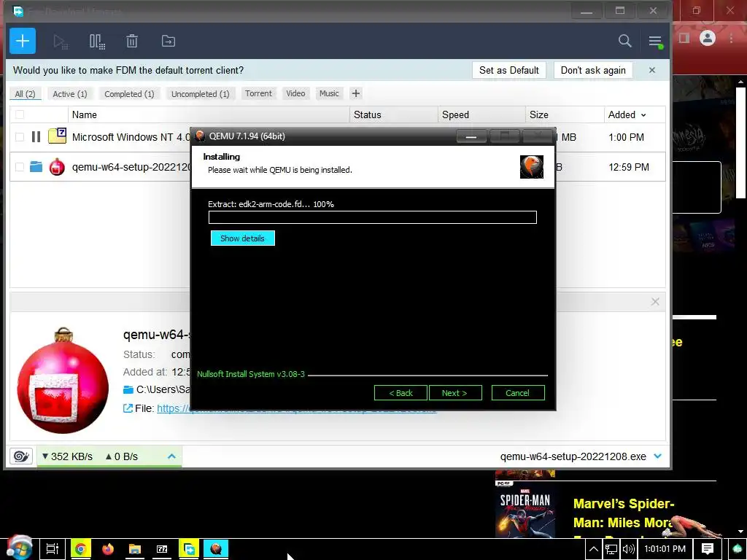The height and width of the screenshot is (560, 747).
Task: Click Cancel button in QEMU installer
Action: (x=517, y=393)
